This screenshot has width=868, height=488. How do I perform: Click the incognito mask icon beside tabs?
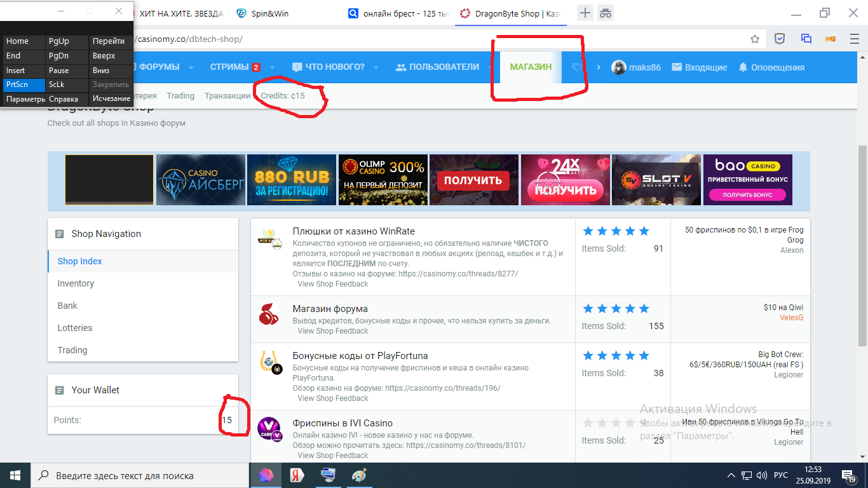[606, 13]
